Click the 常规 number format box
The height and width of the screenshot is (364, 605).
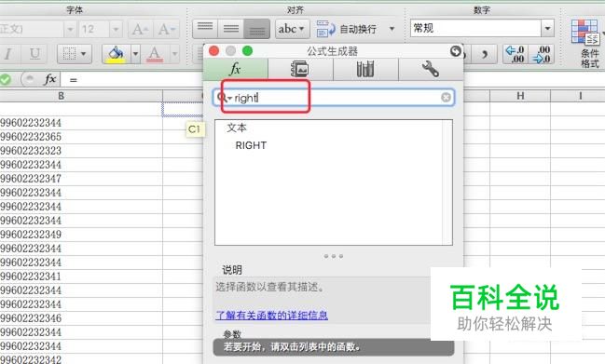(475, 28)
